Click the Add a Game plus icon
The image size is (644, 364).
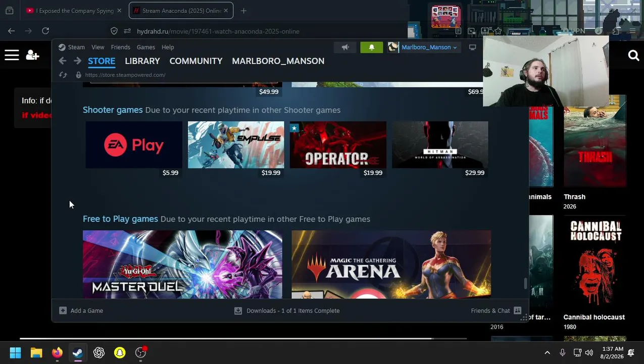click(x=63, y=310)
